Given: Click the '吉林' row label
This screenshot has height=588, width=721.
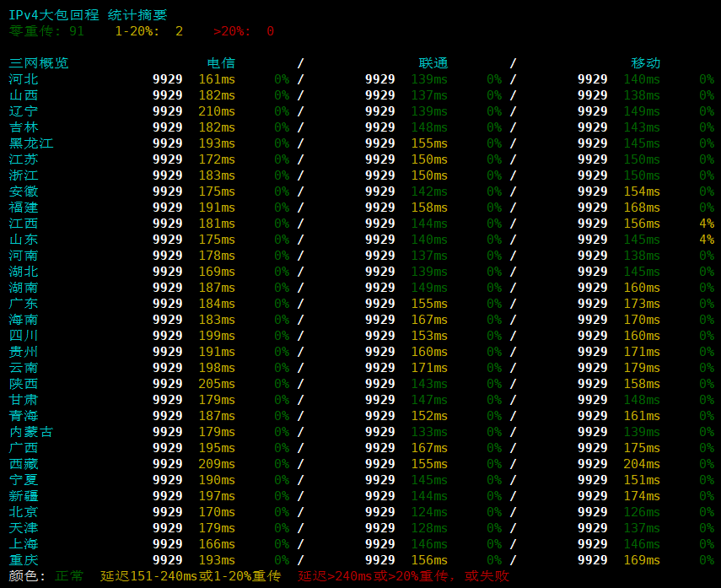Looking at the screenshot, I should (x=24, y=127).
